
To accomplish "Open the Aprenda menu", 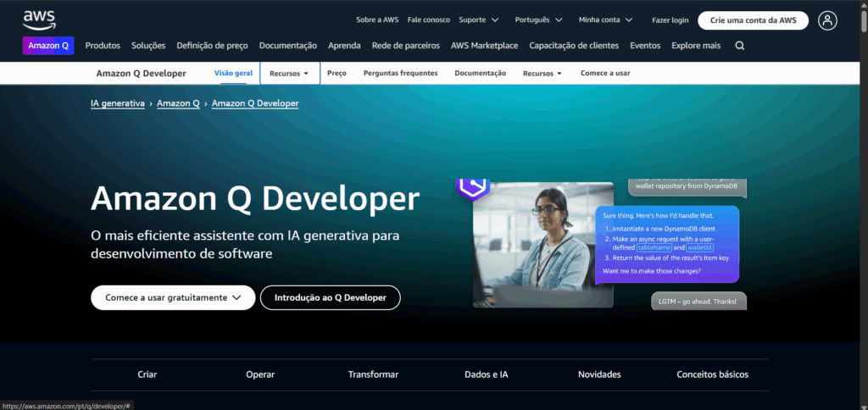I will tap(344, 46).
